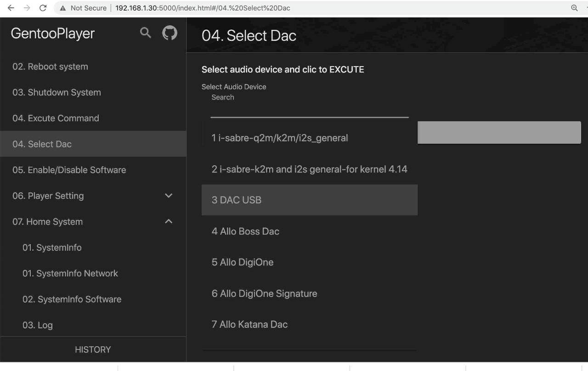Open 02. Reboot system menu item
588x371 pixels.
point(93,67)
